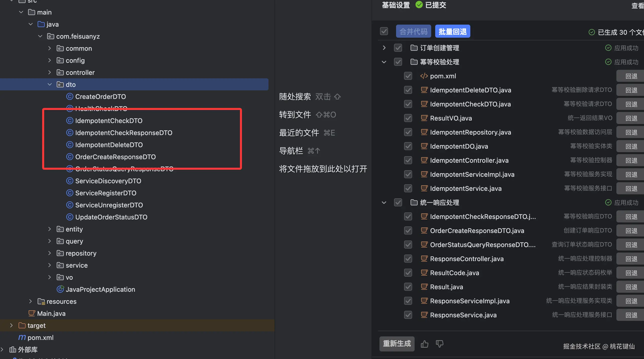The image size is (644, 359).
Task: Click the JavaProjectApplication class icon
Action: tap(60, 289)
